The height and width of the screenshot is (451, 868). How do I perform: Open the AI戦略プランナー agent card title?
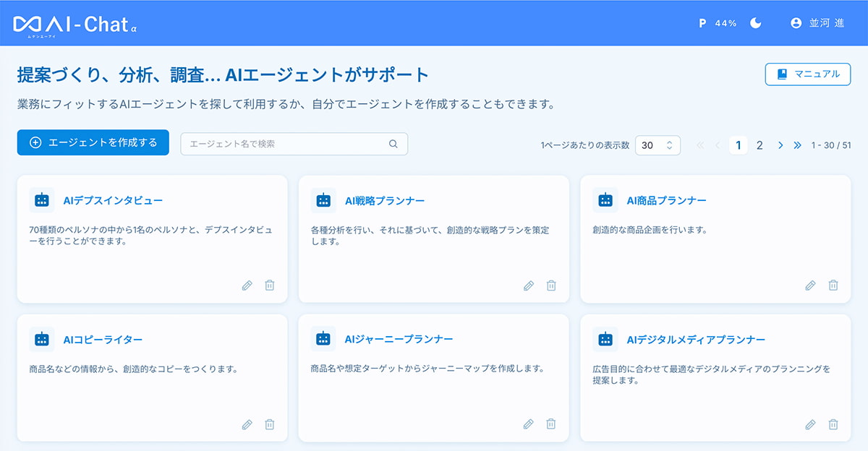click(385, 200)
